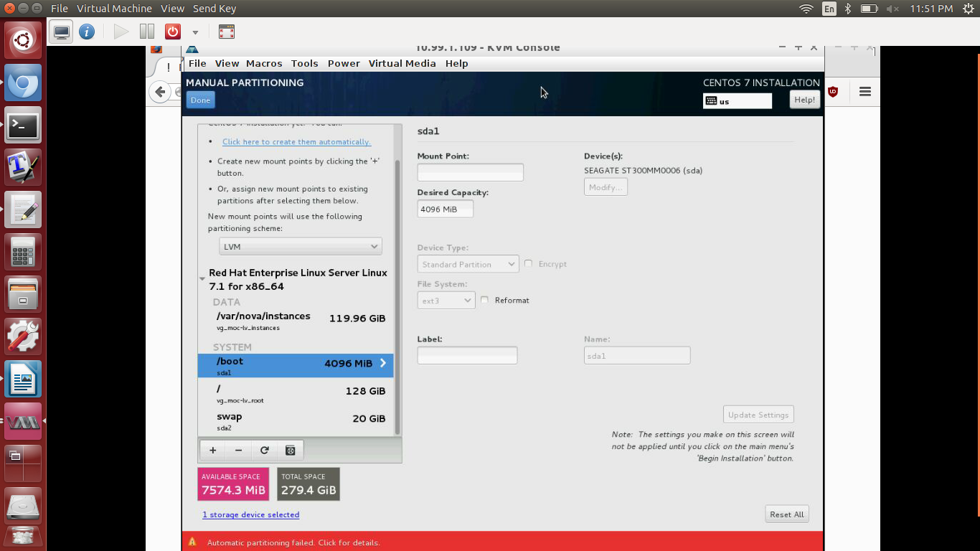Open KVM Console Virtual Media menu
980x551 pixels.
coord(402,63)
